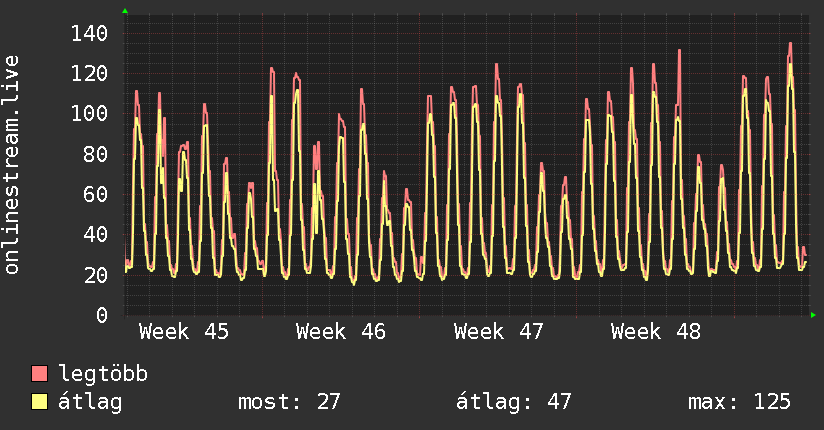This screenshot has width=824, height=430.
Task: Click the 'most: 27' value
Action: pos(290,402)
